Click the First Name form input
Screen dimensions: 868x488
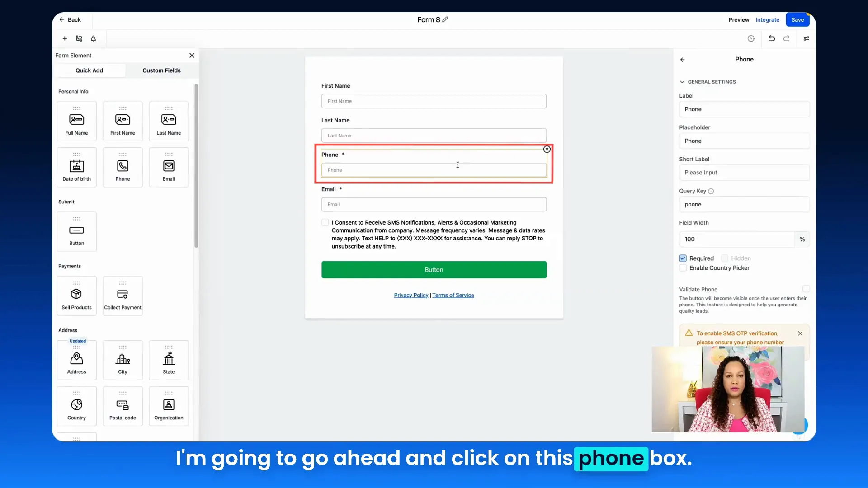[x=434, y=101]
